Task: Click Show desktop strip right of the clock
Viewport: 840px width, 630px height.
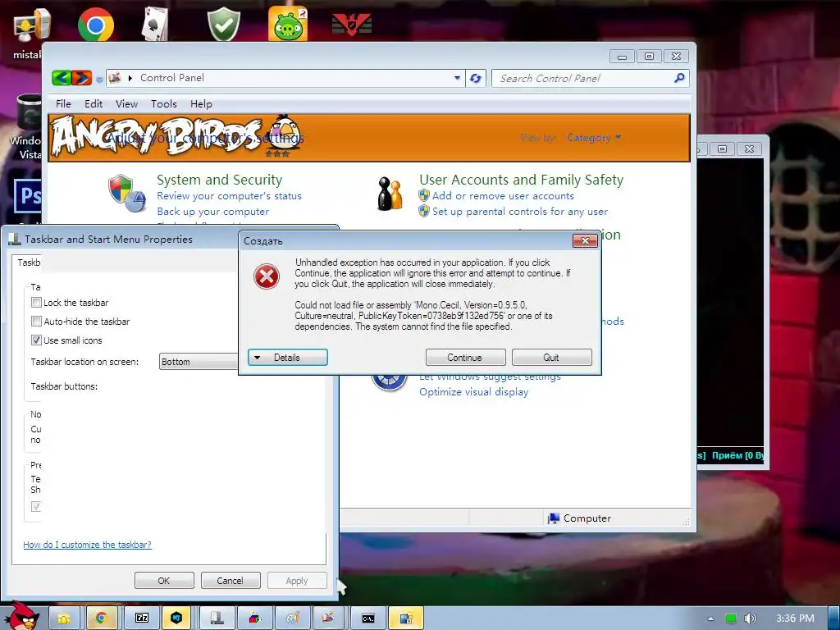Action: pos(834,619)
